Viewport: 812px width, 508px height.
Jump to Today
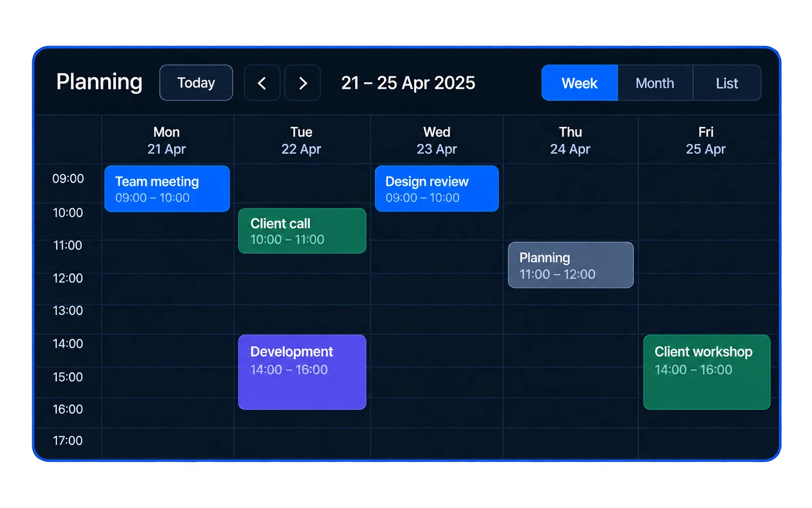click(x=196, y=83)
